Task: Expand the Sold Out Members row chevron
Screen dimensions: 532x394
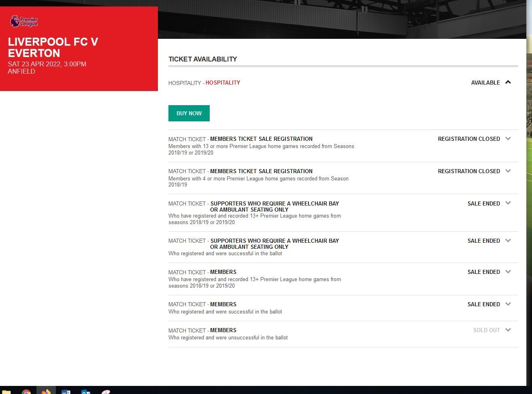Action: click(x=508, y=330)
